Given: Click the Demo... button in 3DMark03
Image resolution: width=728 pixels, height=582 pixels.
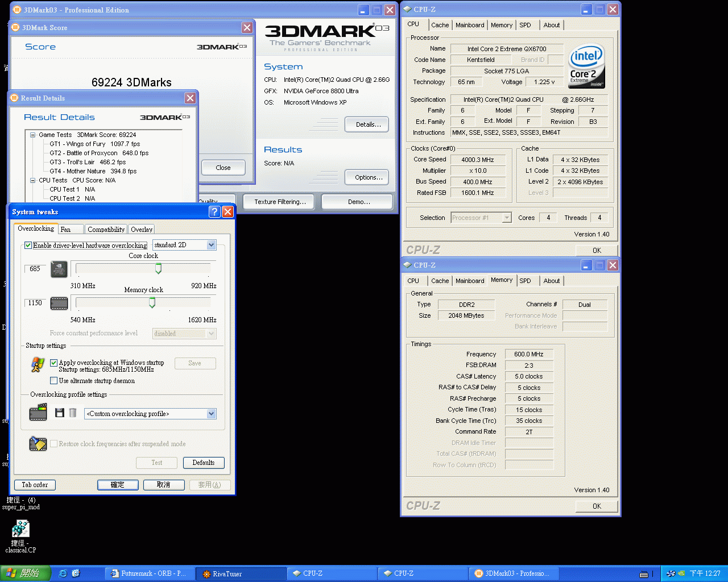Looking at the screenshot, I should coord(357,202).
